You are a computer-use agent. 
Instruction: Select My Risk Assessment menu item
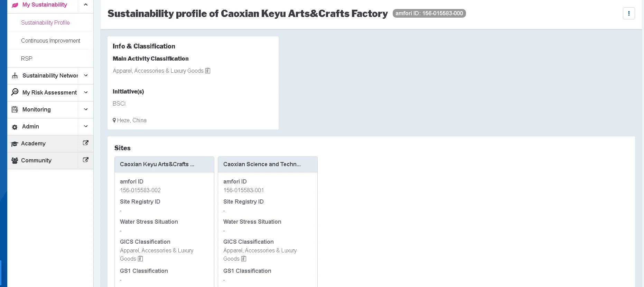tap(49, 92)
